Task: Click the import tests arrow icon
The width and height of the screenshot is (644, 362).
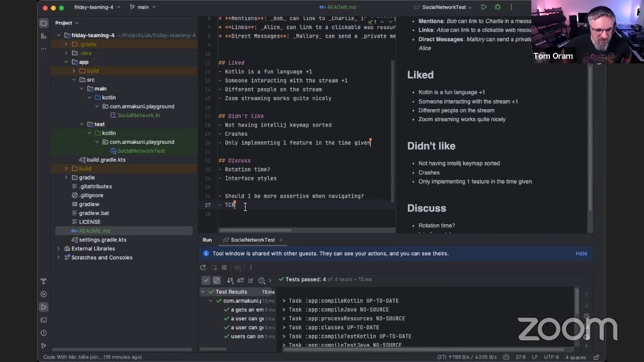Action: [x=251, y=280]
